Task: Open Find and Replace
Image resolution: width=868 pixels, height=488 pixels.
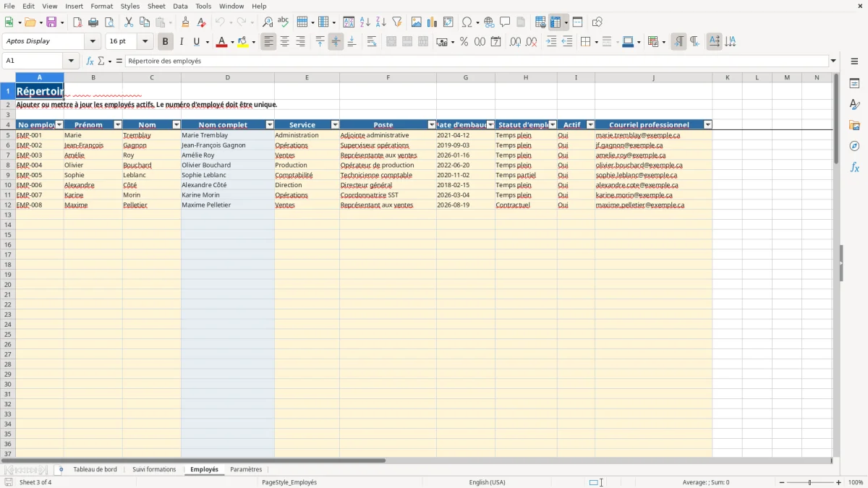Action: tap(268, 22)
